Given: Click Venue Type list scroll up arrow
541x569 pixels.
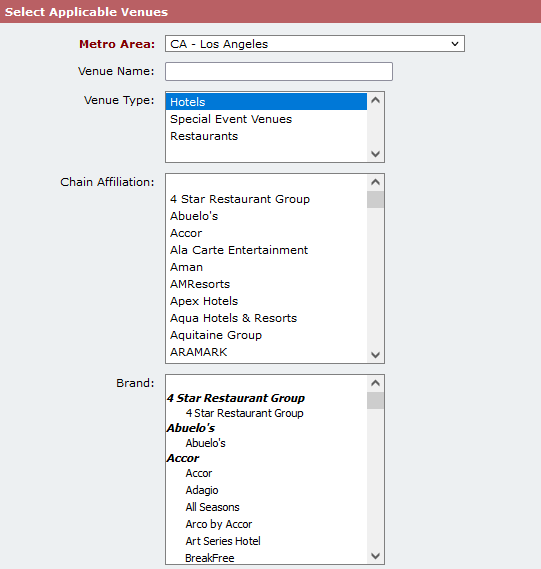Looking at the screenshot, I should point(376,100).
